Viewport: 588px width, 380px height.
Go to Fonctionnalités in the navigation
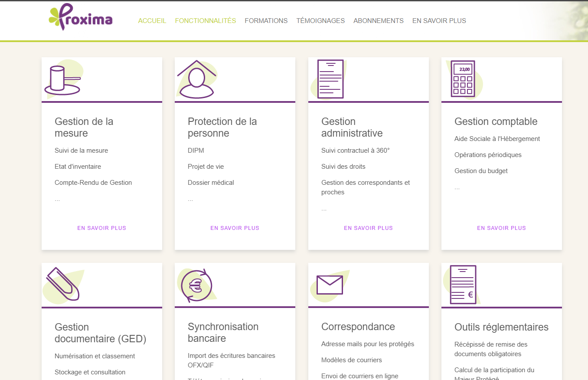206,21
